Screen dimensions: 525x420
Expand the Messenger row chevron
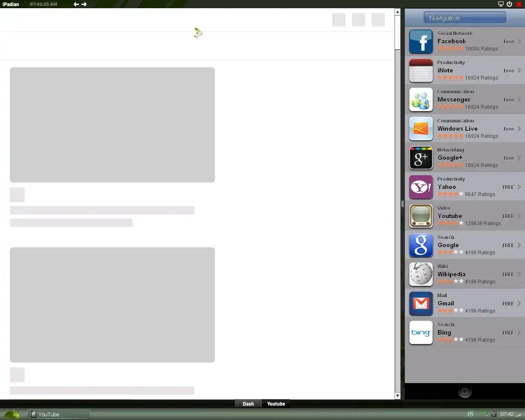tap(519, 100)
